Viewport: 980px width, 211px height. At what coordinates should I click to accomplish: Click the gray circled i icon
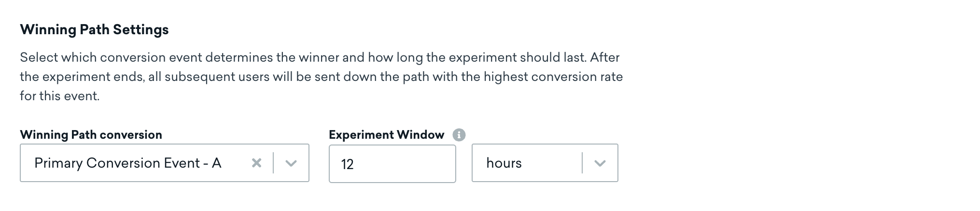pyautogui.click(x=459, y=135)
